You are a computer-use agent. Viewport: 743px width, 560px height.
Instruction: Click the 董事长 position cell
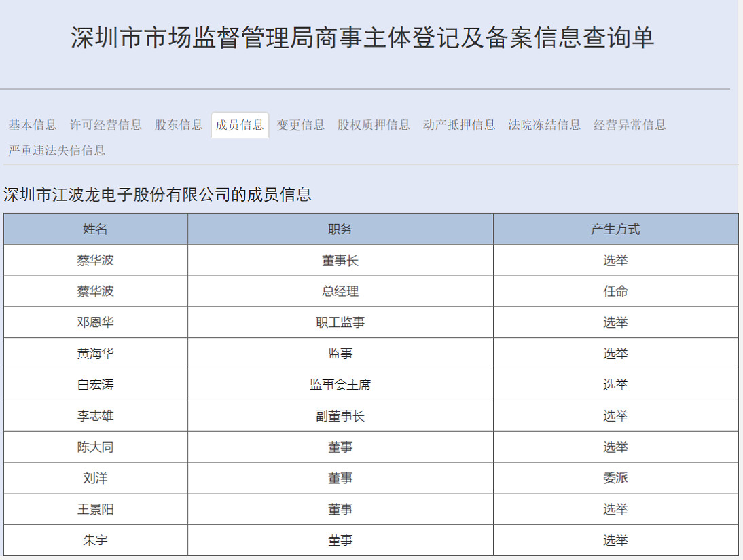click(340, 261)
